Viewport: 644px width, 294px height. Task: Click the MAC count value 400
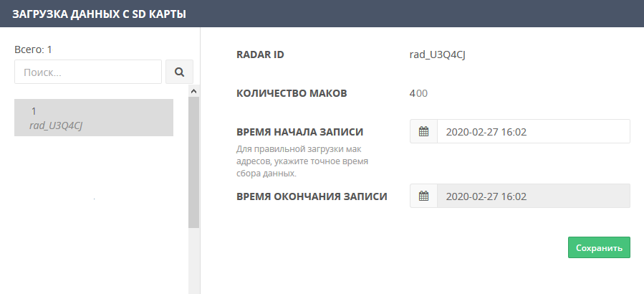tap(418, 93)
